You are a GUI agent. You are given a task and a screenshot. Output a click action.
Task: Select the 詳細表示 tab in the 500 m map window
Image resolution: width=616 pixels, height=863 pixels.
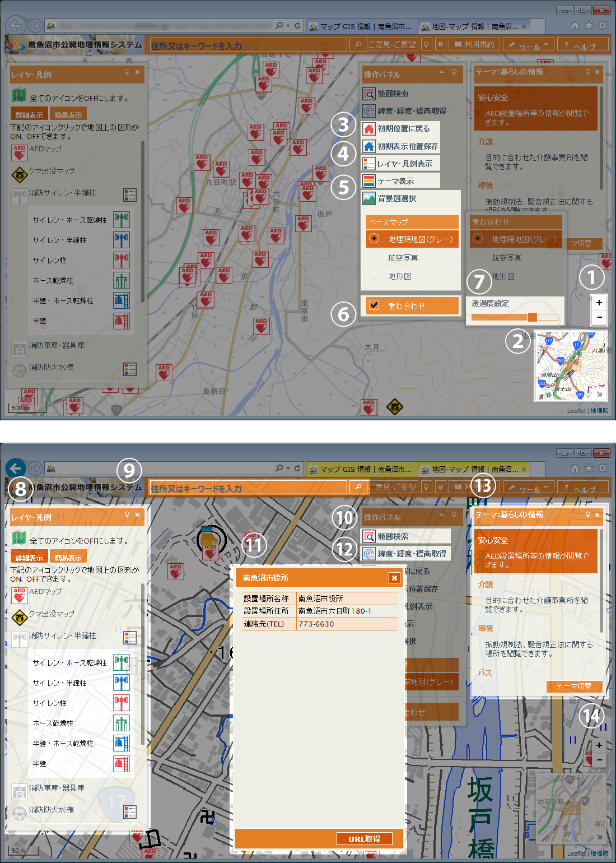pyautogui.click(x=29, y=114)
